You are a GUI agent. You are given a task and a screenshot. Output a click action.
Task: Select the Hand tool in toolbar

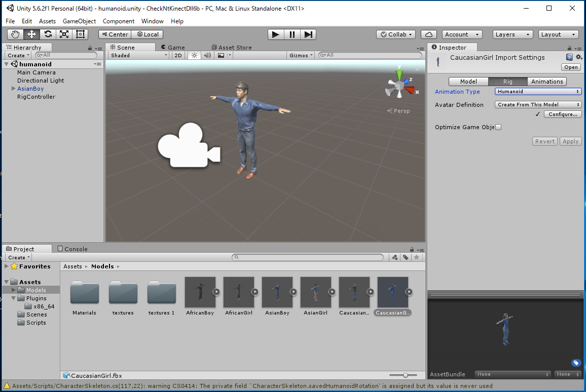pos(15,34)
